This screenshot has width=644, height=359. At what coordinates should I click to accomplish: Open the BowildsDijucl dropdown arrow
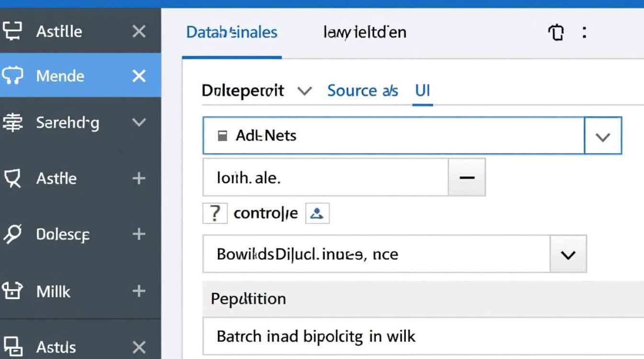pyautogui.click(x=568, y=255)
